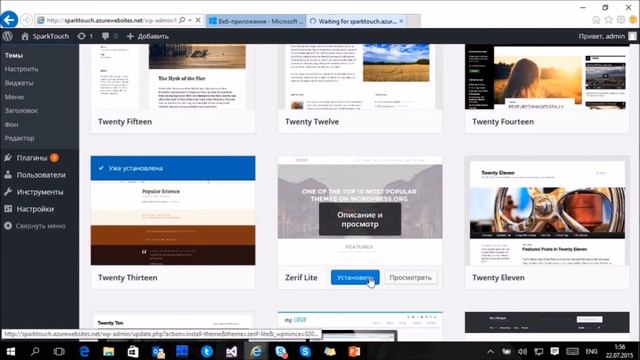Open Windows taskbar search

point(35,351)
